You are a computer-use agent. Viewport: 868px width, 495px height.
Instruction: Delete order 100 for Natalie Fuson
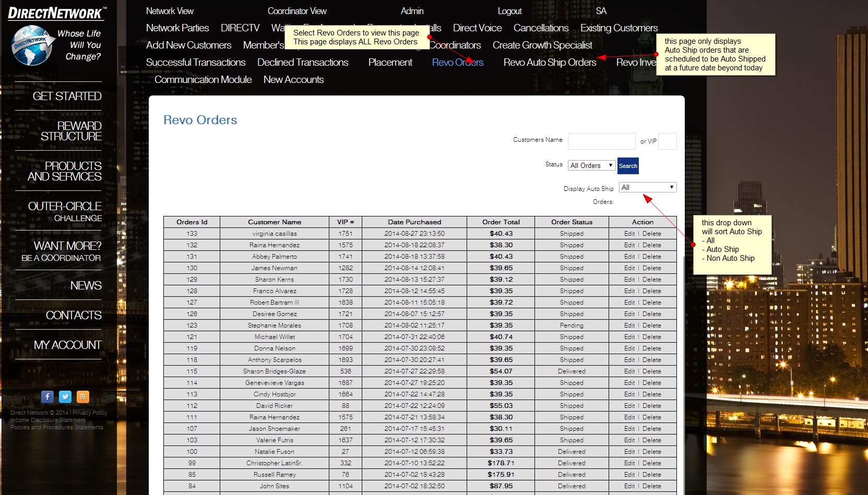pyautogui.click(x=652, y=452)
